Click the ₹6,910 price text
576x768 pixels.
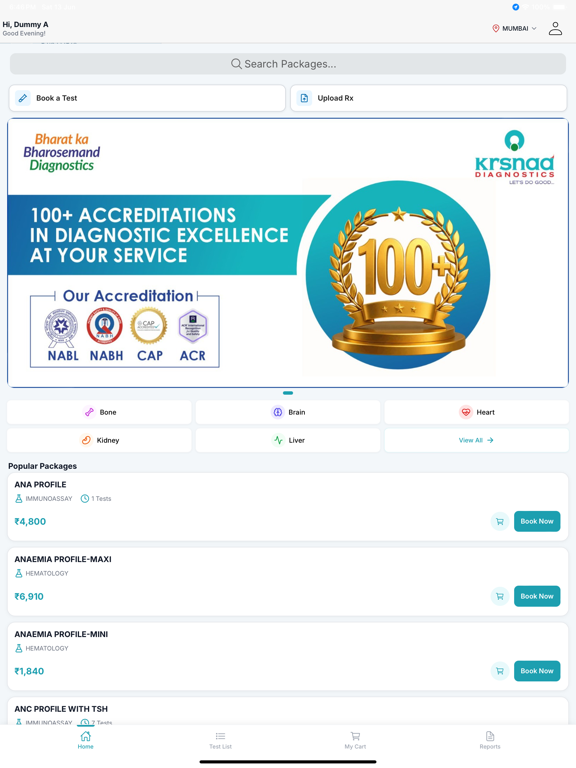tap(29, 597)
